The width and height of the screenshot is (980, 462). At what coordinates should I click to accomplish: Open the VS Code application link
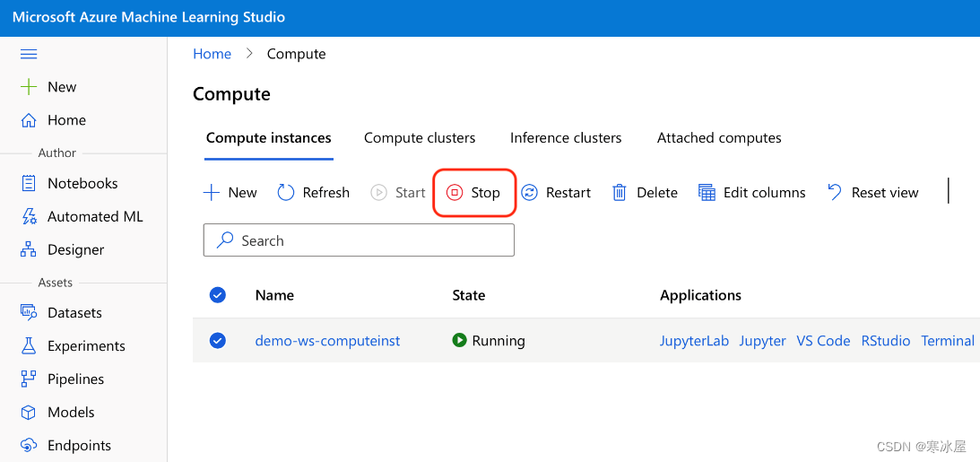pyautogui.click(x=823, y=341)
